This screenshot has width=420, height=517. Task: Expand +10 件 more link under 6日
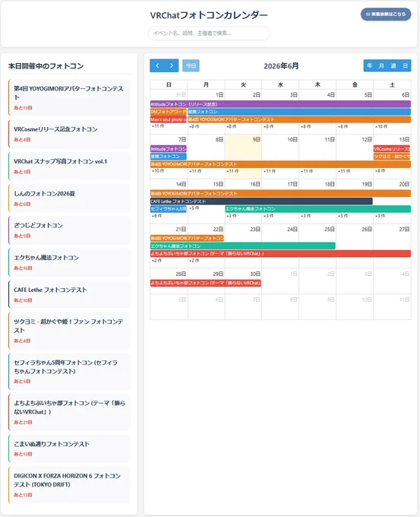[381, 126]
